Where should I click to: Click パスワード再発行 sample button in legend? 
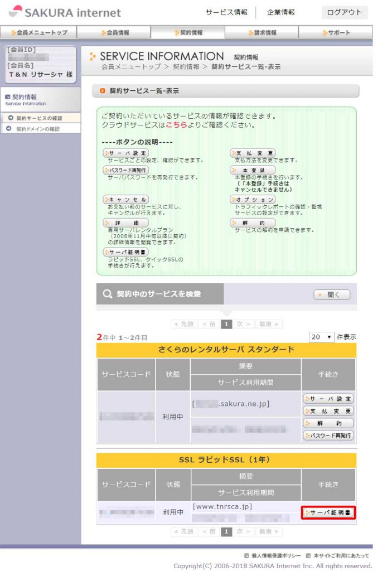point(125,170)
